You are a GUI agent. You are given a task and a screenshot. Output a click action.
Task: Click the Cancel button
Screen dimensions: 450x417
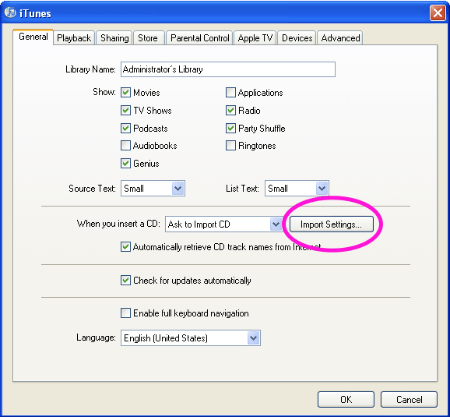409,399
